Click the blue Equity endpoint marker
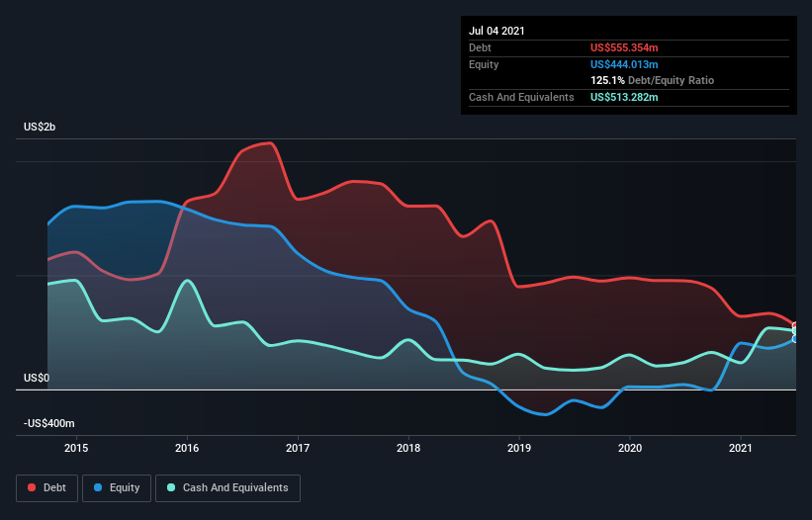Image resolution: width=812 pixels, height=520 pixels. (x=795, y=339)
